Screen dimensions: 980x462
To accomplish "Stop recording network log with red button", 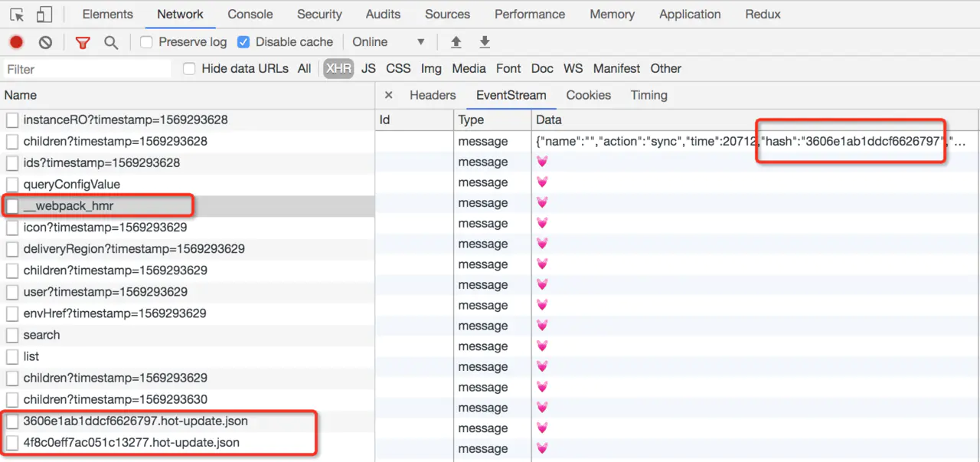I will click(x=16, y=42).
